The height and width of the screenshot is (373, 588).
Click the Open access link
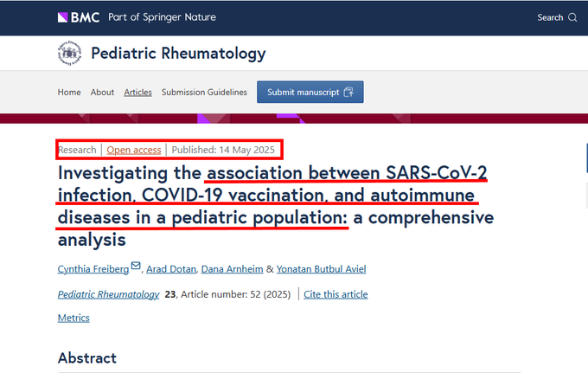[134, 150]
